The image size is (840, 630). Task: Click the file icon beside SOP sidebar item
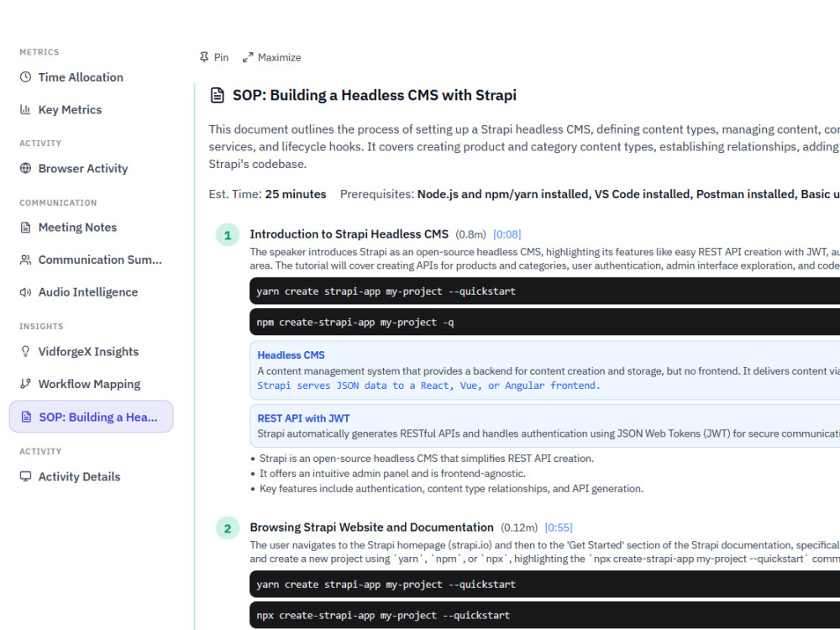26,417
